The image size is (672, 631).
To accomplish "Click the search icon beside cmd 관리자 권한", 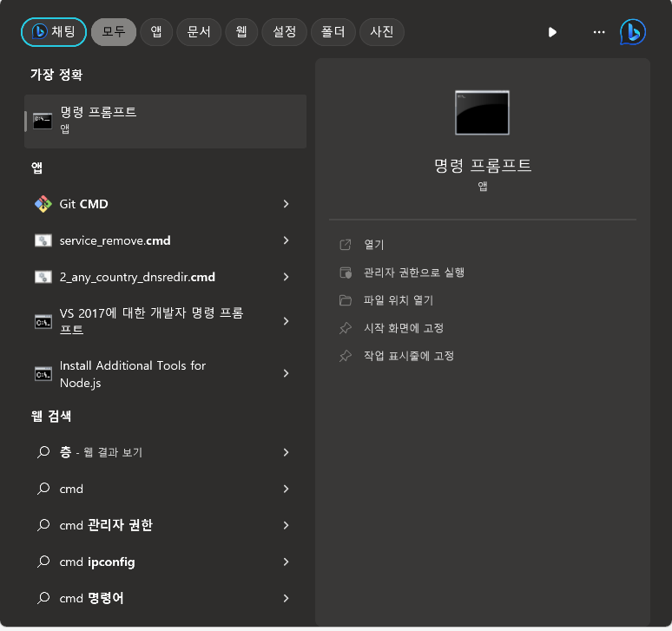I will [x=43, y=525].
